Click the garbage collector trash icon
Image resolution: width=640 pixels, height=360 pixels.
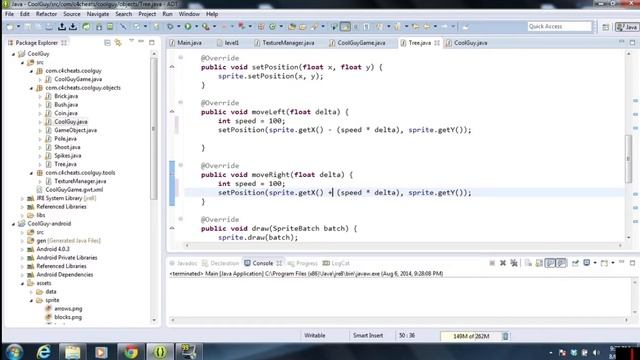click(x=505, y=336)
